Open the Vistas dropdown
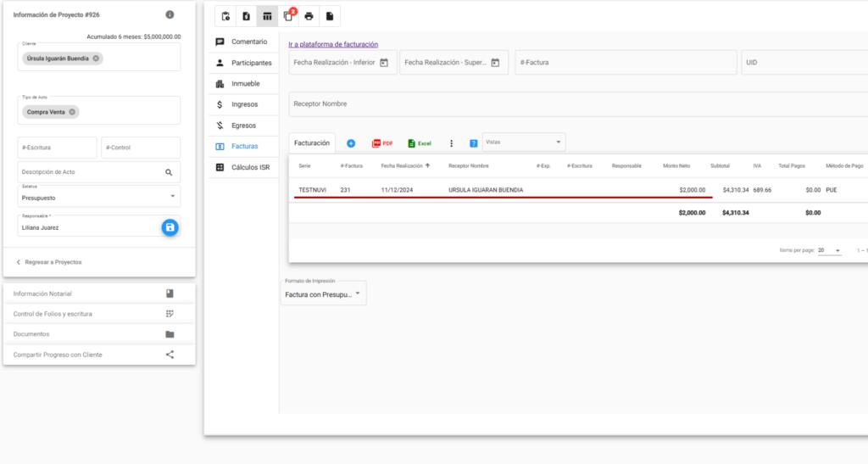Viewport: 868px width, 464px height. (524, 143)
